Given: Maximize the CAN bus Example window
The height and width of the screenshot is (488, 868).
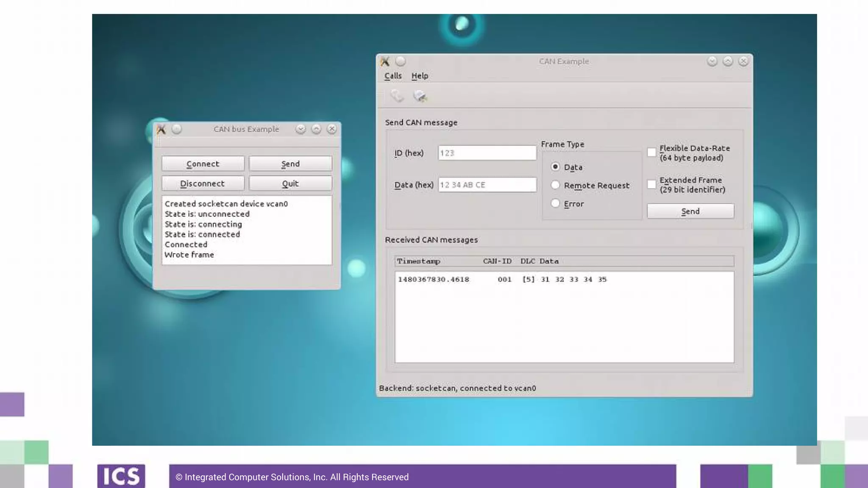Looking at the screenshot, I should [316, 129].
